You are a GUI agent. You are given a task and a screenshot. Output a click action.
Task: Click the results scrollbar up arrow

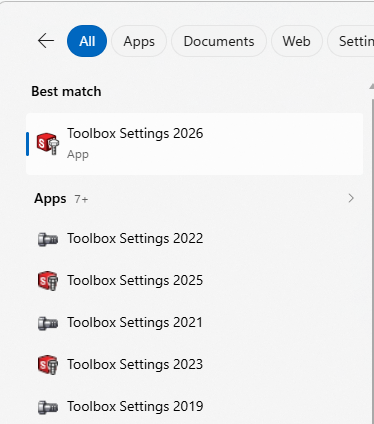tap(372, 86)
